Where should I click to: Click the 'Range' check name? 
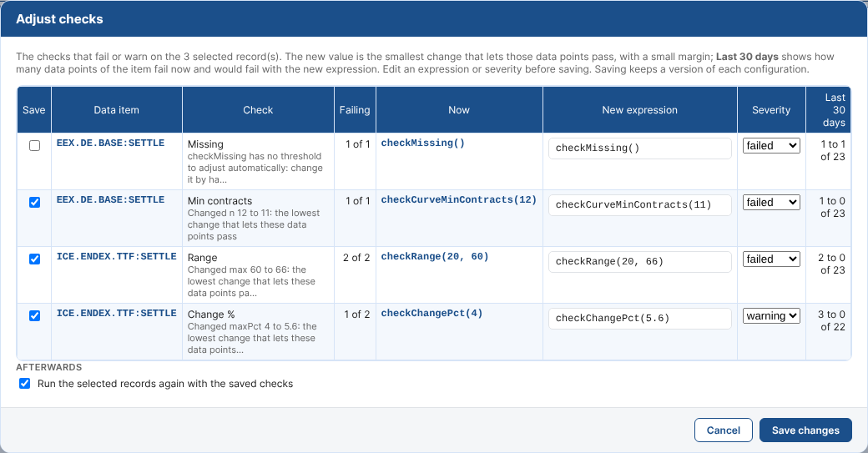[203, 258]
